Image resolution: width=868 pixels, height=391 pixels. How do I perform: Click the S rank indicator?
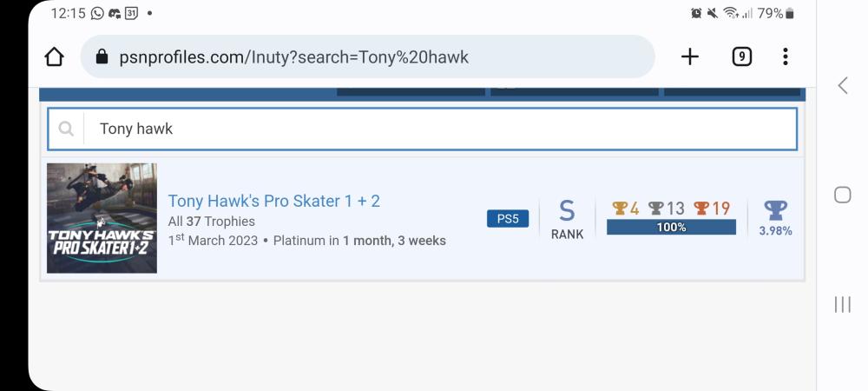[x=567, y=210]
